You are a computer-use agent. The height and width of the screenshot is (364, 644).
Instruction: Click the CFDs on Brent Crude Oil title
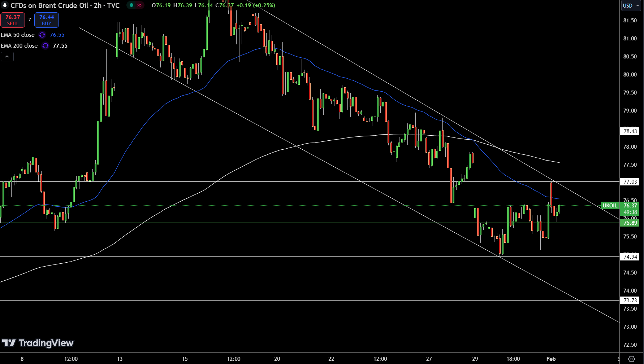click(x=65, y=5)
